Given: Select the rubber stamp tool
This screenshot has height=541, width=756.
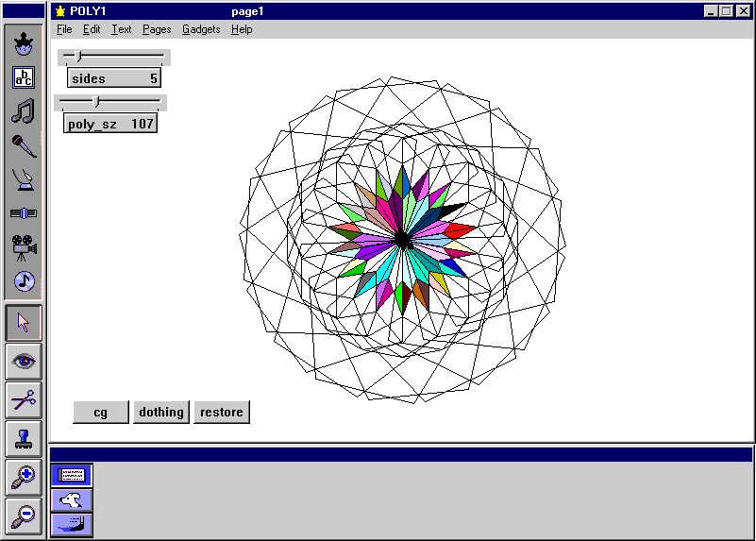Looking at the screenshot, I should point(24,439).
